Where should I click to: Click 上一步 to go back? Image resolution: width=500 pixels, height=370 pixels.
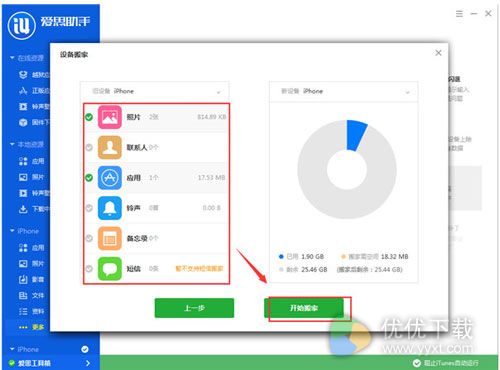(194, 308)
